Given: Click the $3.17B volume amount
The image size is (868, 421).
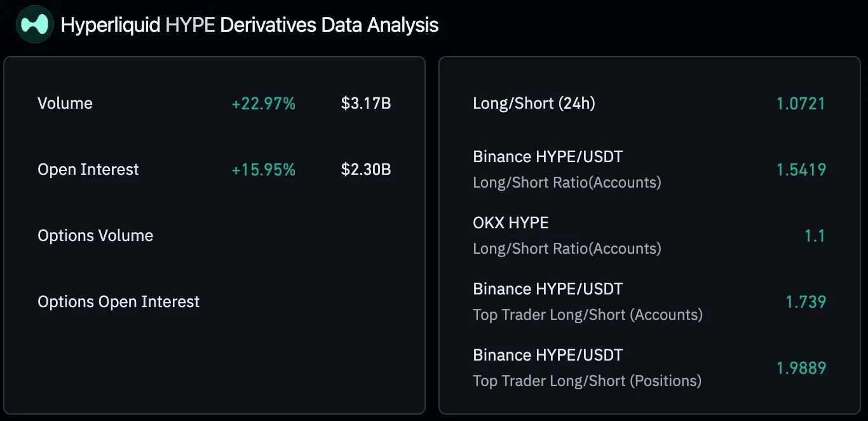Looking at the screenshot, I should pos(365,104).
